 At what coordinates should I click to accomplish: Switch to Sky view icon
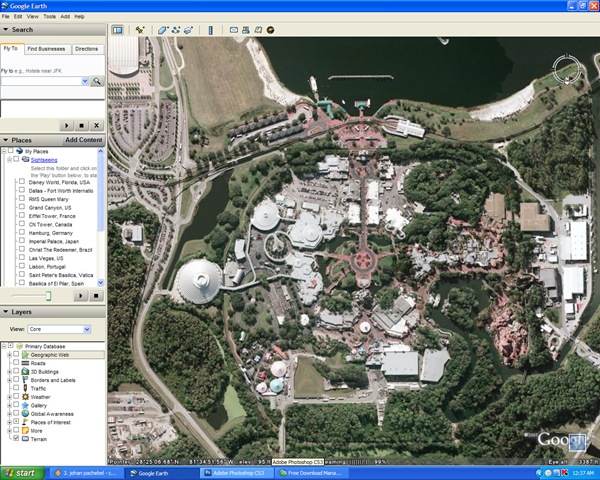pyautogui.click(x=270, y=30)
